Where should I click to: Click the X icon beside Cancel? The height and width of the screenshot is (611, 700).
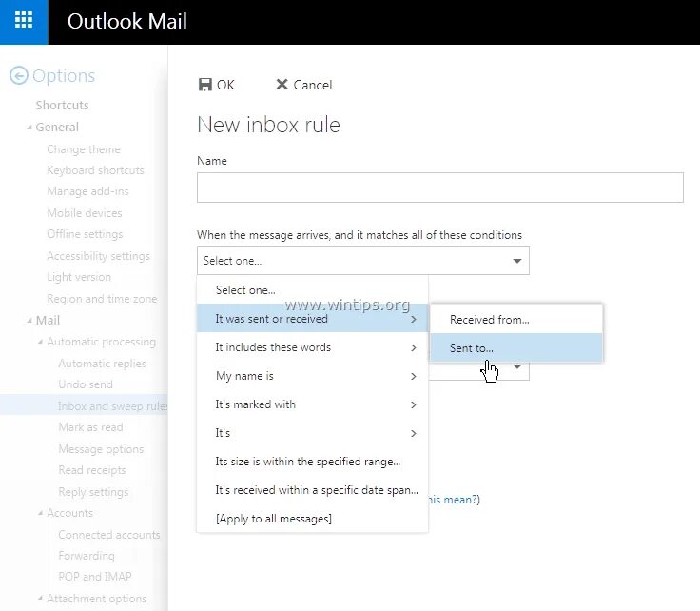click(282, 84)
